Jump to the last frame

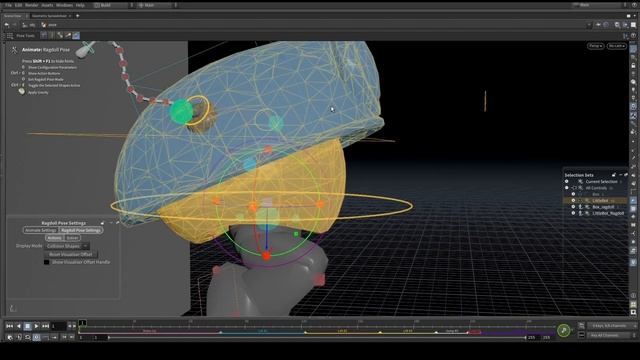(45, 326)
